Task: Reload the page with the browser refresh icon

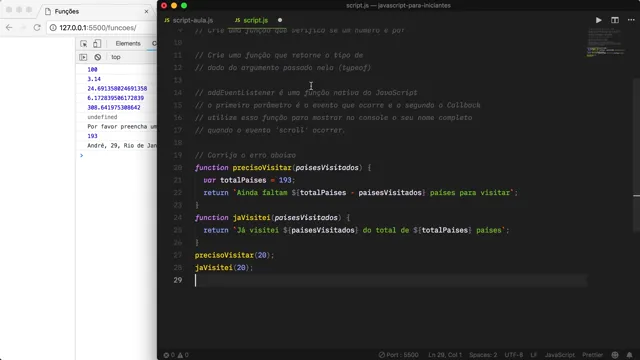Action: pos(37,27)
